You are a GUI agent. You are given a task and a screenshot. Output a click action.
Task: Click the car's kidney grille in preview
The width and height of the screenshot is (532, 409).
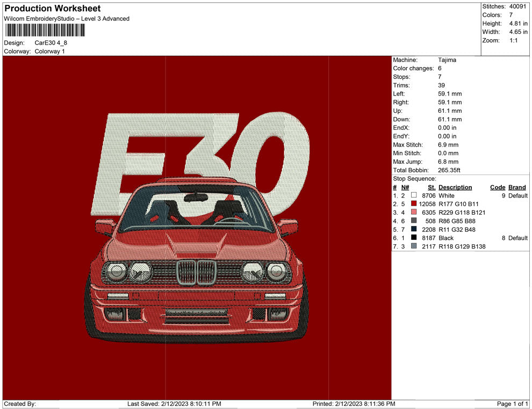pyautogui.click(x=196, y=272)
